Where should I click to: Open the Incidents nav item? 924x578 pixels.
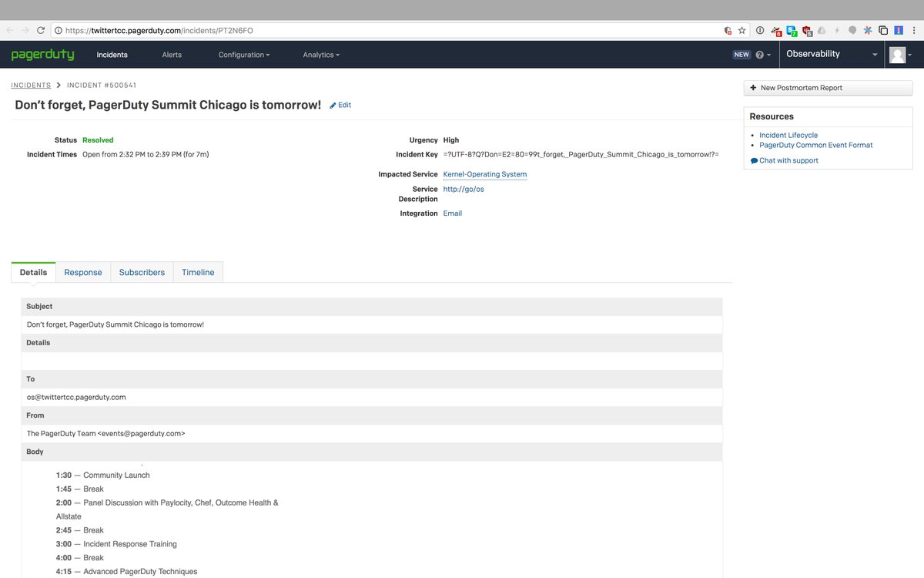point(112,55)
